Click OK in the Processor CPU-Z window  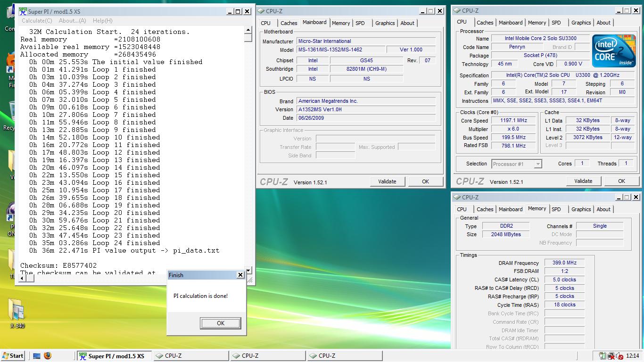point(621,181)
